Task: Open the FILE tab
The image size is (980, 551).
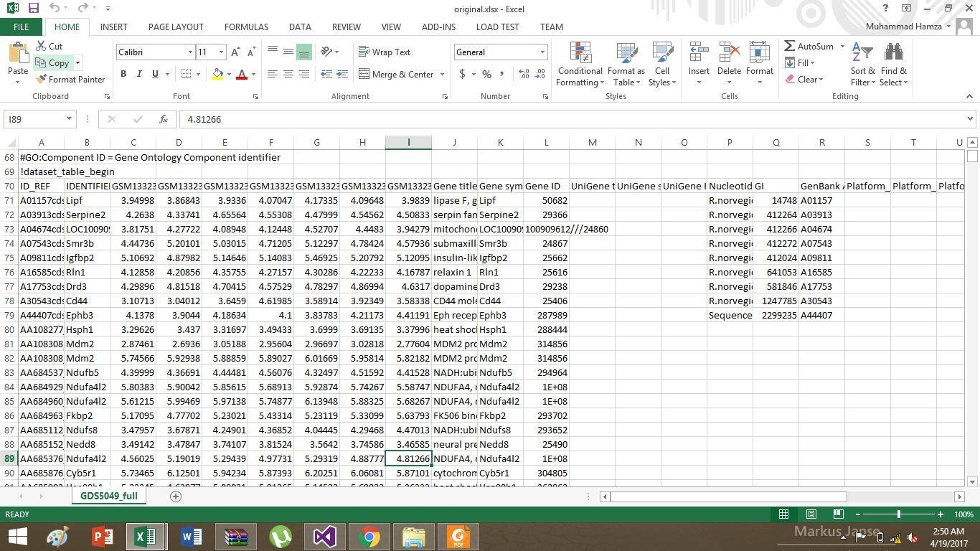Action: pyautogui.click(x=22, y=27)
